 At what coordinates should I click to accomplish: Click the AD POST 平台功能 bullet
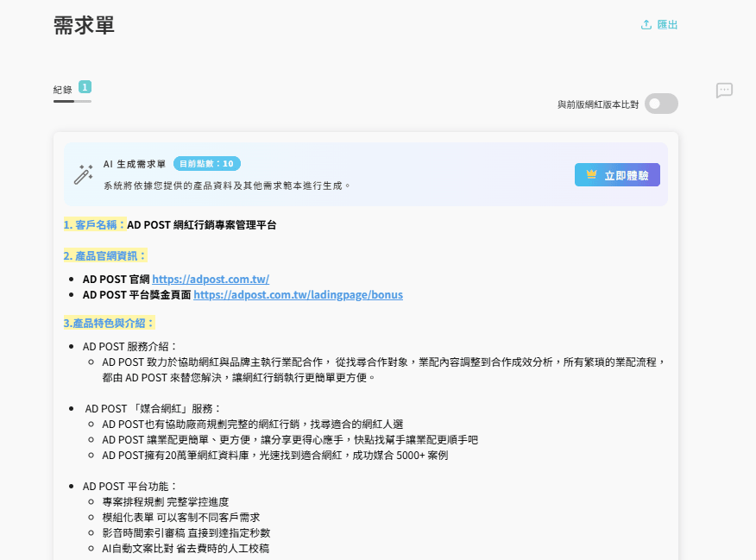[x=129, y=486]
